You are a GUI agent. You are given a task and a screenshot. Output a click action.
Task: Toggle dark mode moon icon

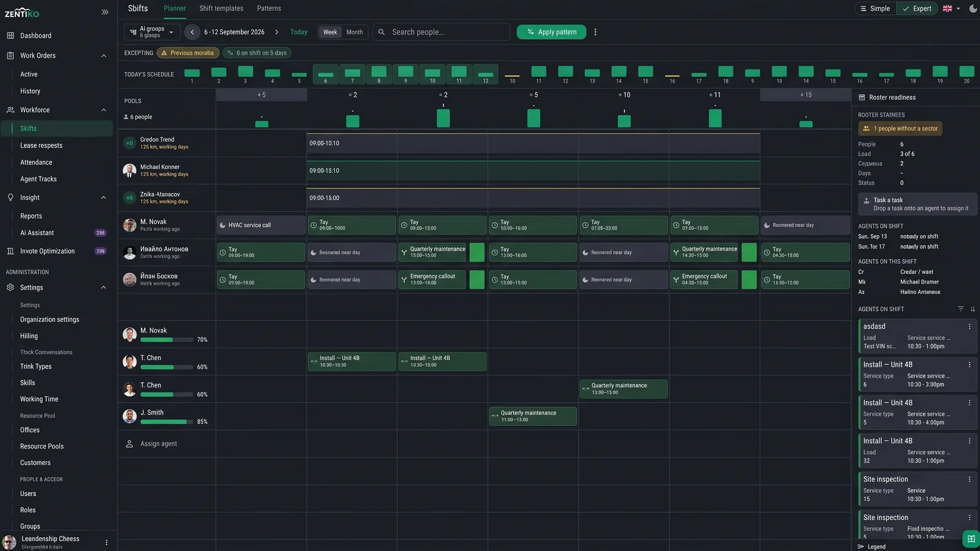(x=973, y=9)
